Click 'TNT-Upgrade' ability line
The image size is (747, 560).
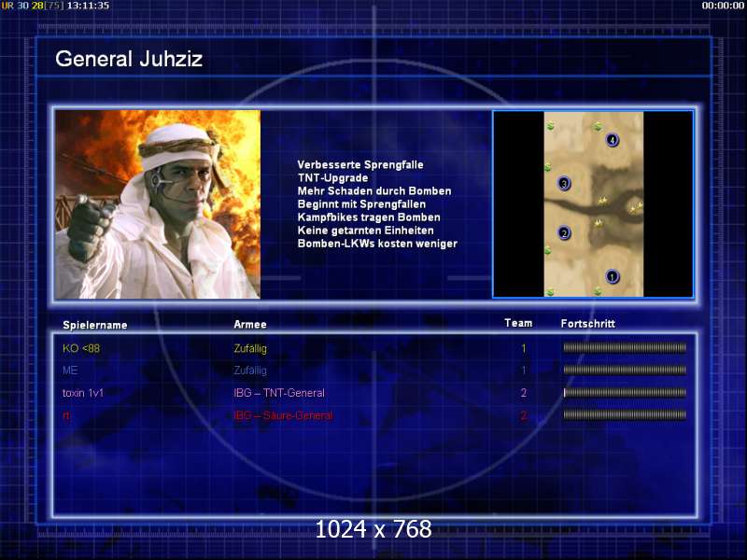(x=332, y=177)
